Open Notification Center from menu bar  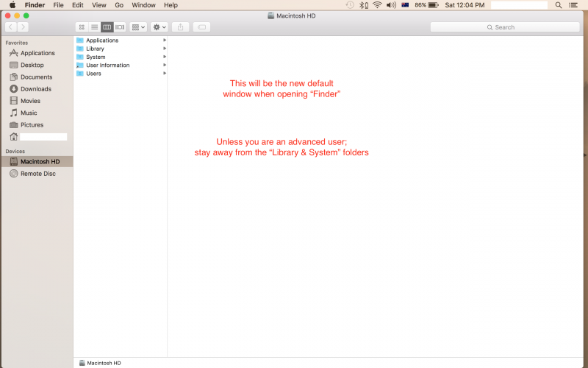pos(573,5)
